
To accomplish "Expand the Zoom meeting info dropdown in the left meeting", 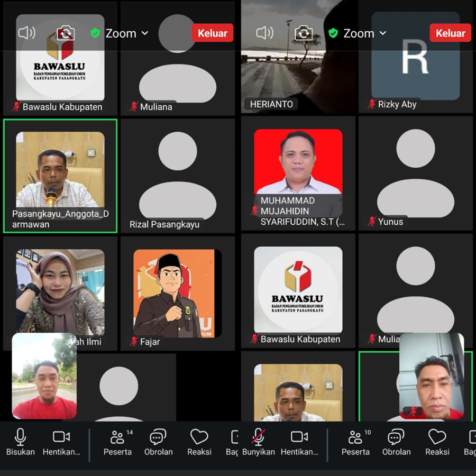I will 127,33.
